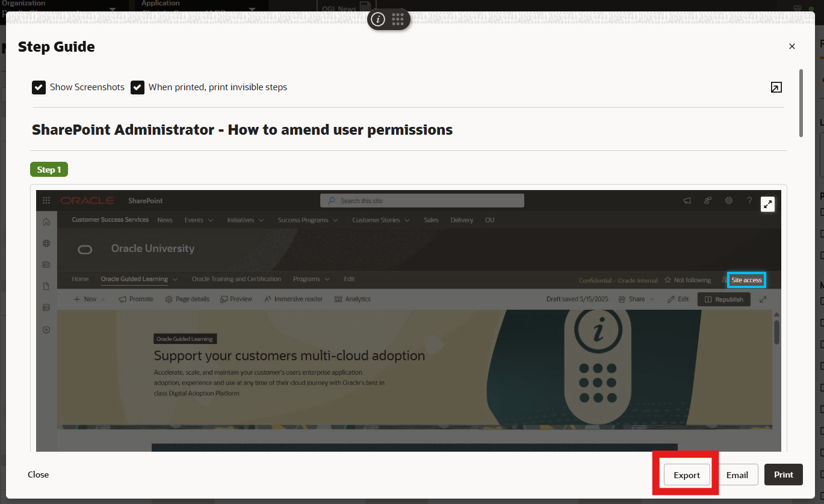824x504 pixels.
Task: Open the New dropdown in page toolbar
Action: point(90,299)
